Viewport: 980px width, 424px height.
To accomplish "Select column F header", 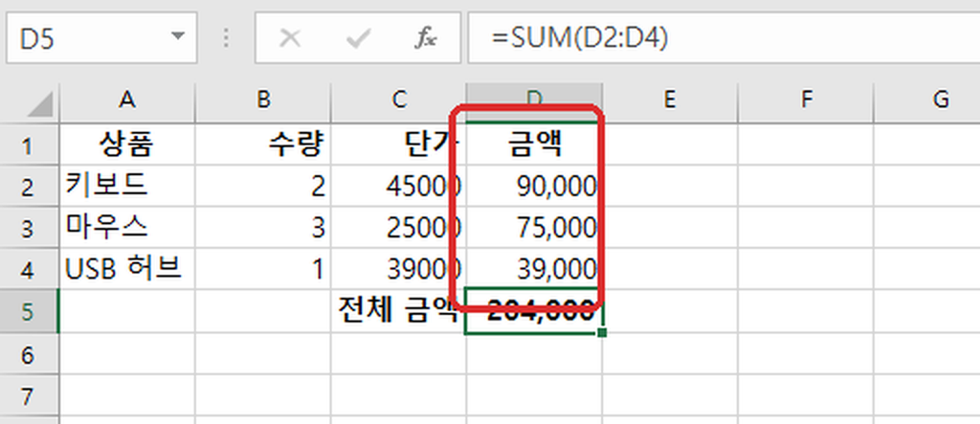I will pos(806,100).
